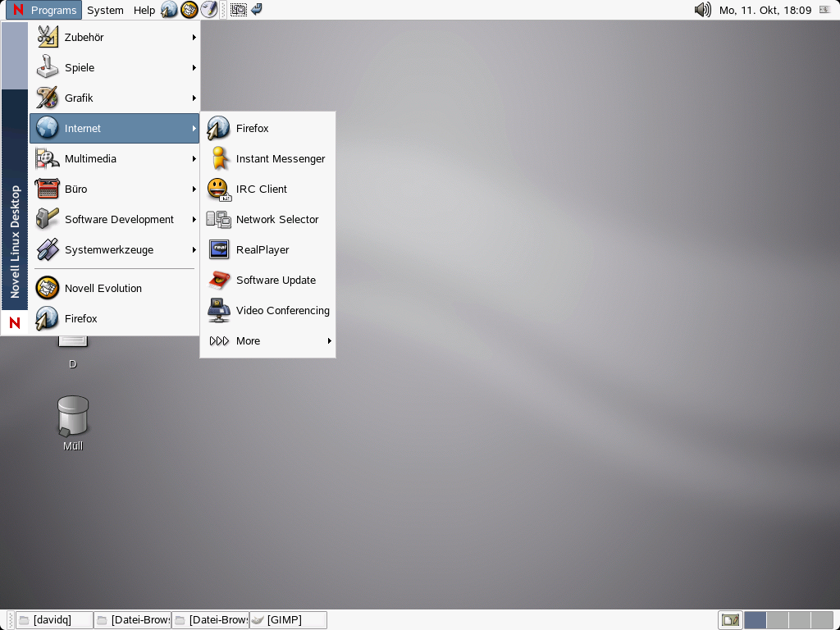Viewport: 840px width, 630px height.
Task: Click the Müll desktop icon label
Action: 73,445
